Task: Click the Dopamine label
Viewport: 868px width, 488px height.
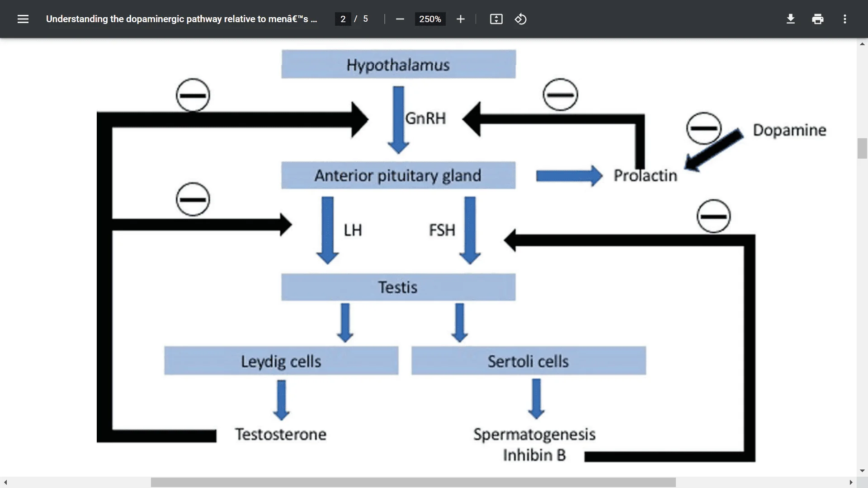Action: point(789,130)
